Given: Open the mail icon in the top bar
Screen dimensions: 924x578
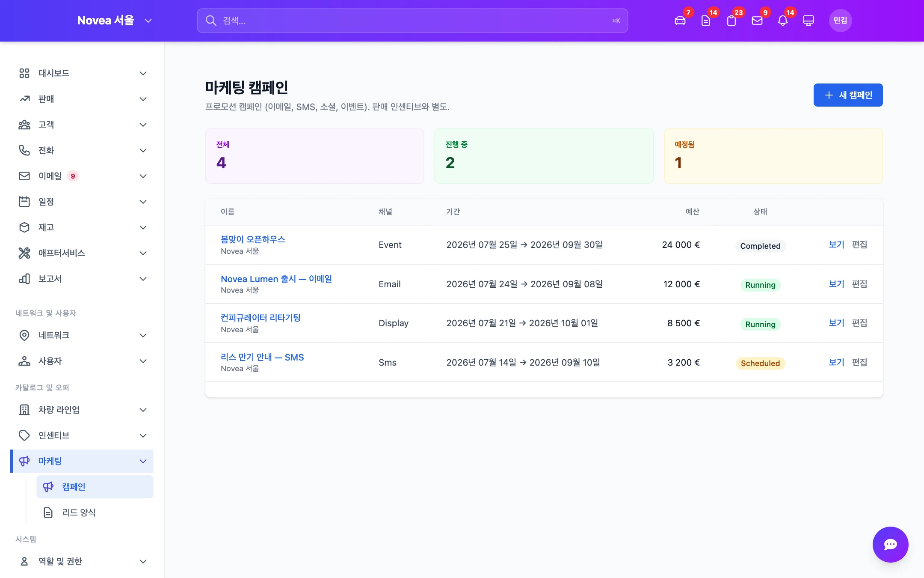Looking at the screenshot, I should click(x=757, y=21).
